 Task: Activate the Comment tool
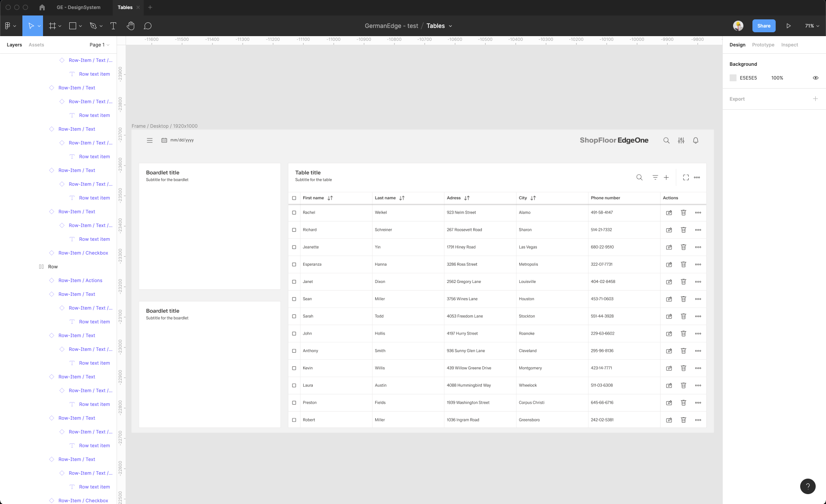point(148,26)
